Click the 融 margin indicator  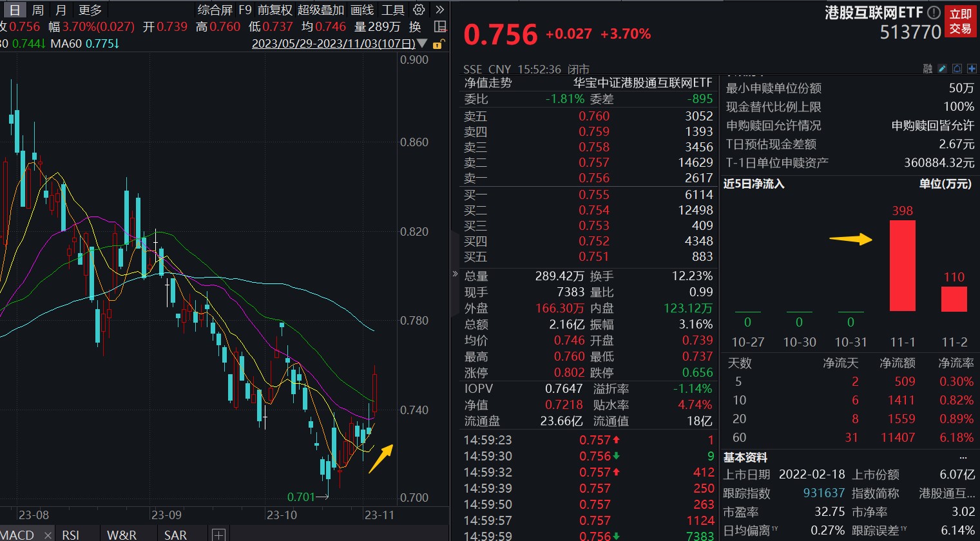point(928,69)
